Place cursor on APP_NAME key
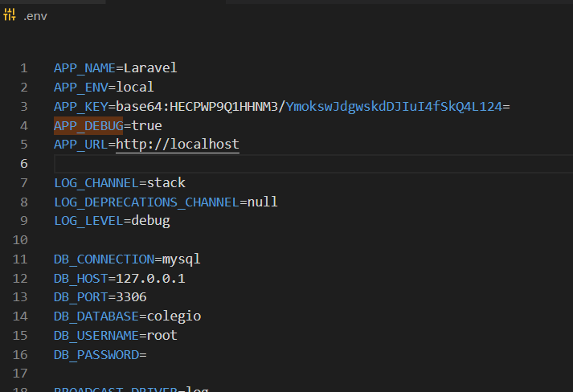573x392 pixels. (84, 67)
